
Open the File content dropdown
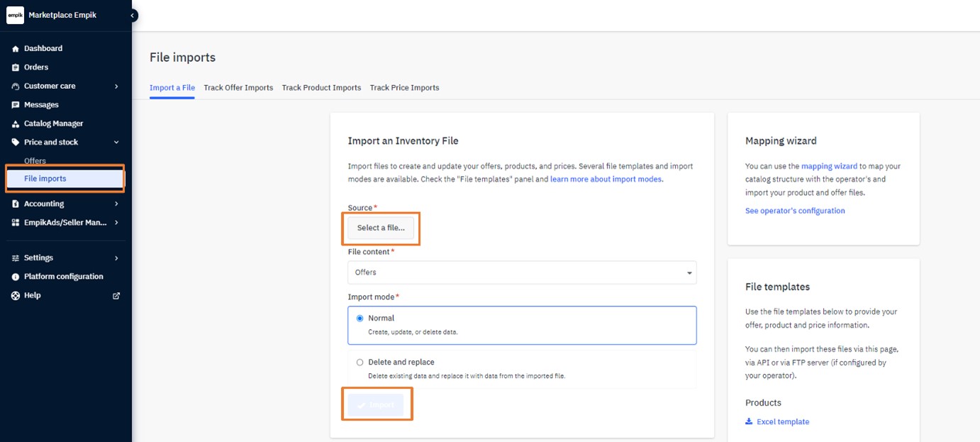[x=521, y=272]
